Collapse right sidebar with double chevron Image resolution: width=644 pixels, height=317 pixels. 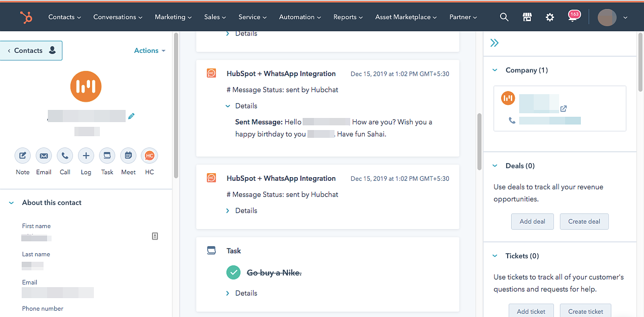click(494, 43)
